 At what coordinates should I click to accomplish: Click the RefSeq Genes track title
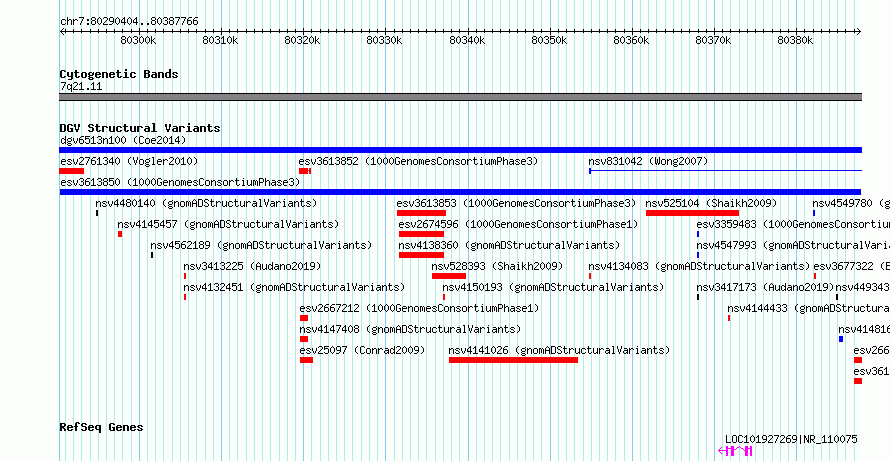[x=101, y=427]
